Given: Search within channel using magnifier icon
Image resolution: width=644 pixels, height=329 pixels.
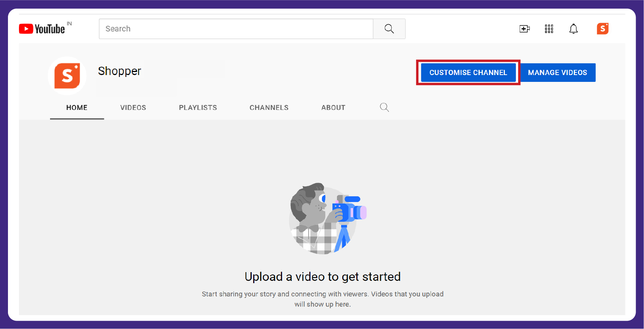Looking at the screenshot, I should coord(384,107).
